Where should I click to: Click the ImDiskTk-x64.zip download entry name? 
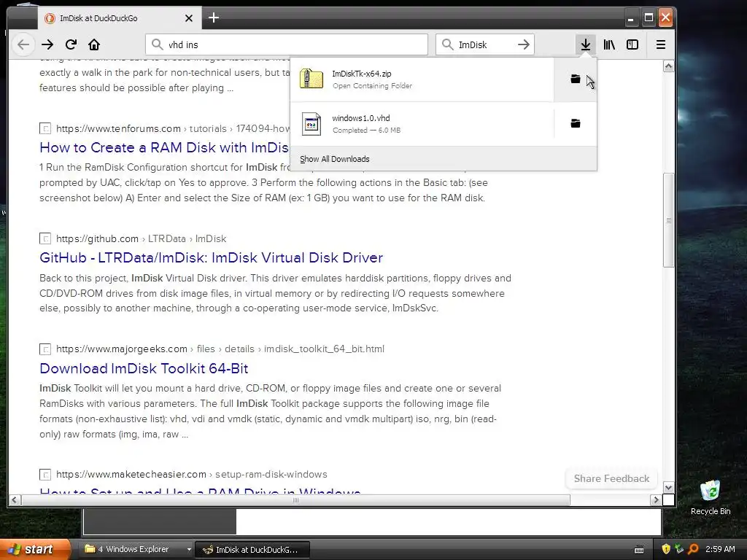pos(362,74)
